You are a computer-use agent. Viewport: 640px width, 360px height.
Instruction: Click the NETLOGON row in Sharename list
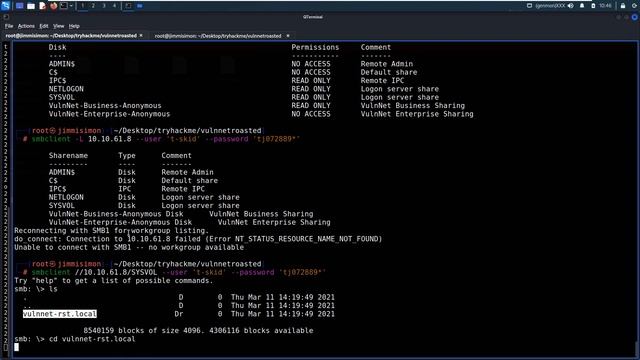coord(144,197)
